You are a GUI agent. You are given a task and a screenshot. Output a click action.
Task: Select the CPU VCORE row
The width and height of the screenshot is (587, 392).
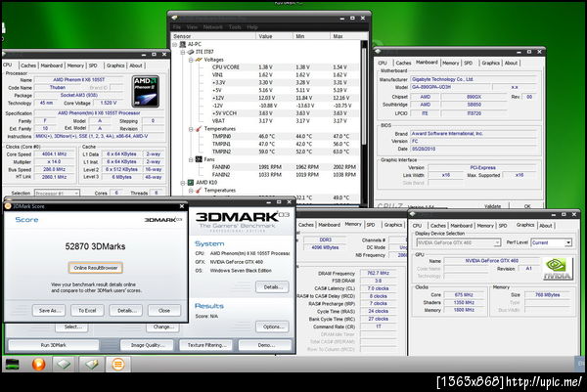[x=266, y=67]
